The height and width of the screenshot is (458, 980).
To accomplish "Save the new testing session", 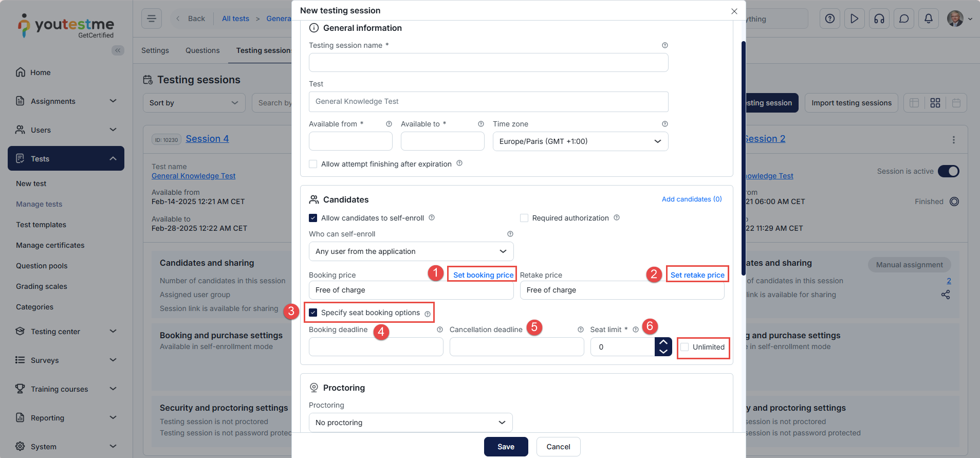I will click(x=506, y=447).
